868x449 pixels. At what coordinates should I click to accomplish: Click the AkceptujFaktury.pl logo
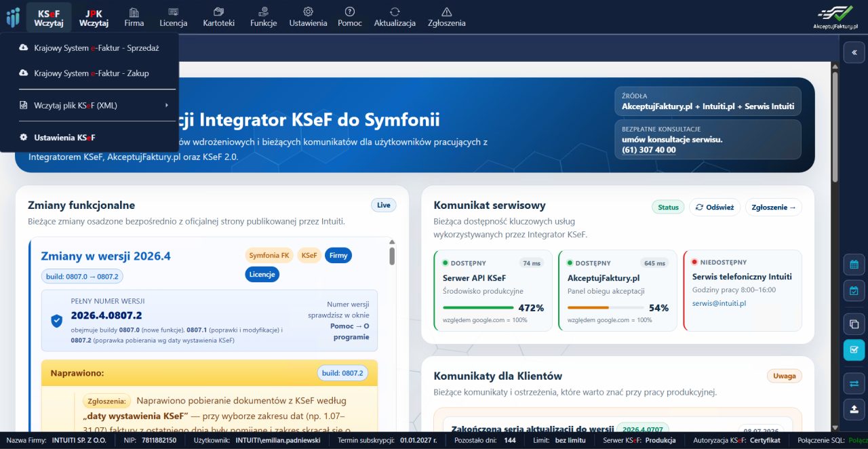click(x=835, y=17)
